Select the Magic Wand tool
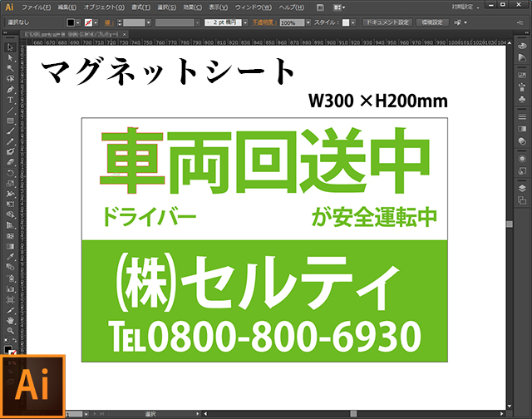Viewport: 532px width, 419px height. [10, 68]
